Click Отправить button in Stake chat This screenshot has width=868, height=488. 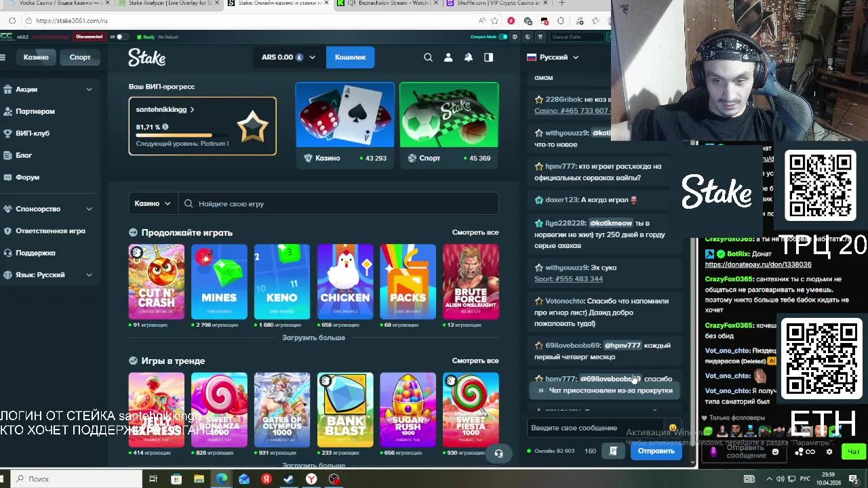[656, 451]
